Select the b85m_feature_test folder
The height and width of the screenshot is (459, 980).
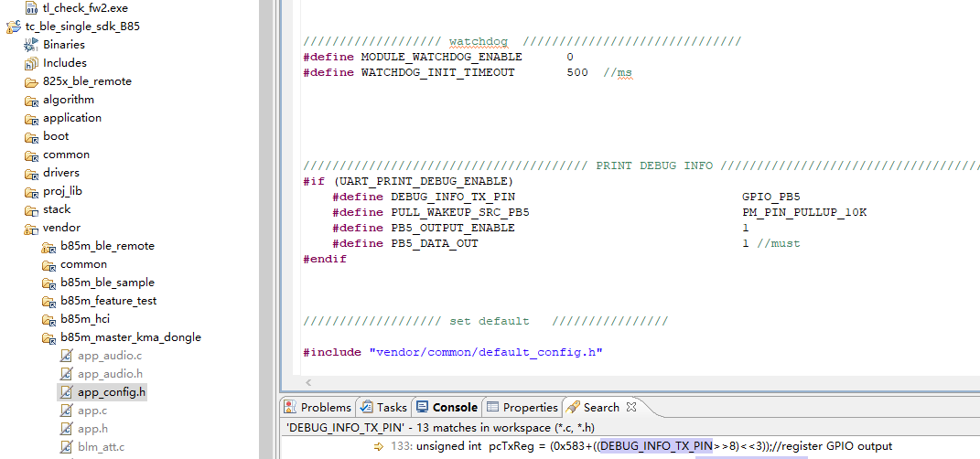pyautogui.click(x=109, y=301)
